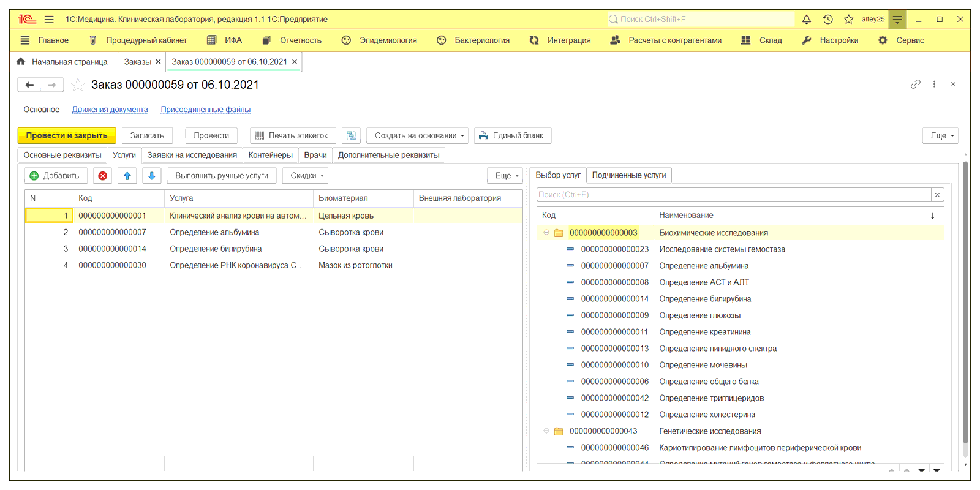Switch to Подчиненные услуги tab

(629, 175)
